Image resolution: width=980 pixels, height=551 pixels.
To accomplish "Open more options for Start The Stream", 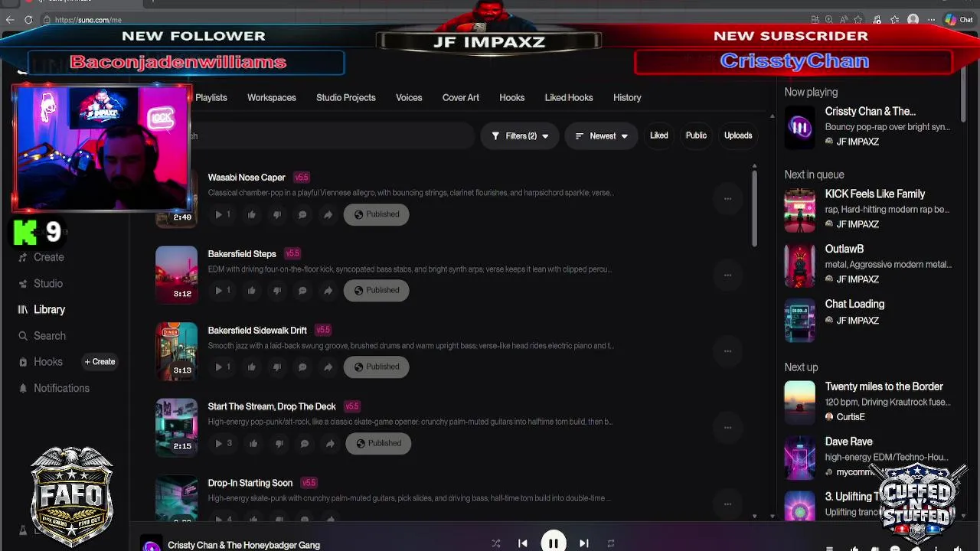I will pyautogui.click(x=727, y=428).
